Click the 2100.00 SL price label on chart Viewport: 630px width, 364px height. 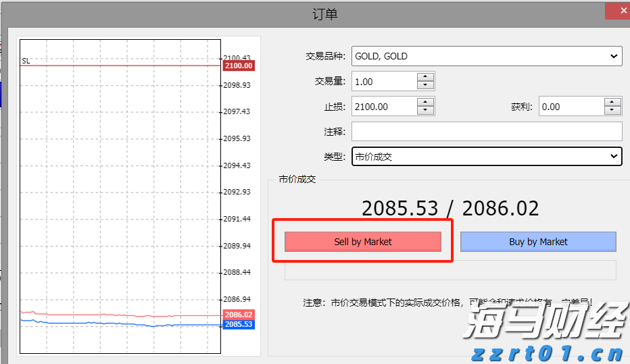pos(238,66)
